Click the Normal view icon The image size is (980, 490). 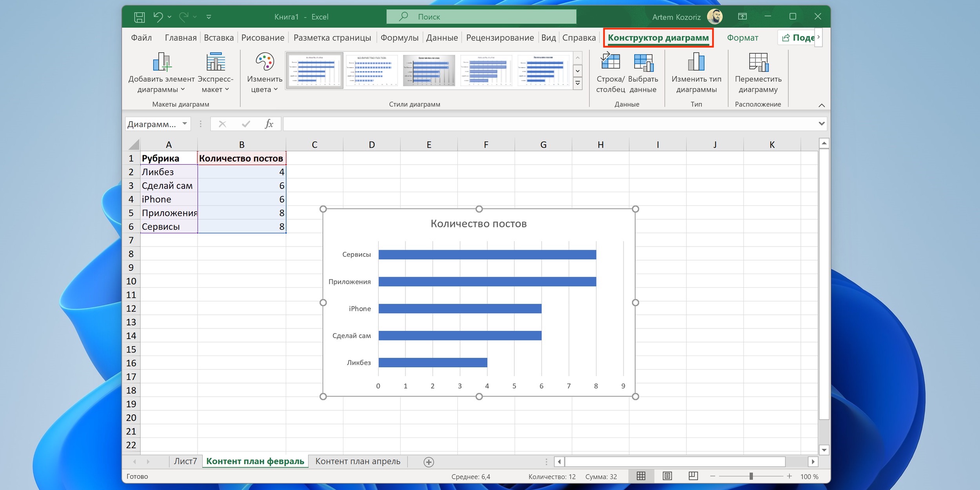[x=641, y=476]
